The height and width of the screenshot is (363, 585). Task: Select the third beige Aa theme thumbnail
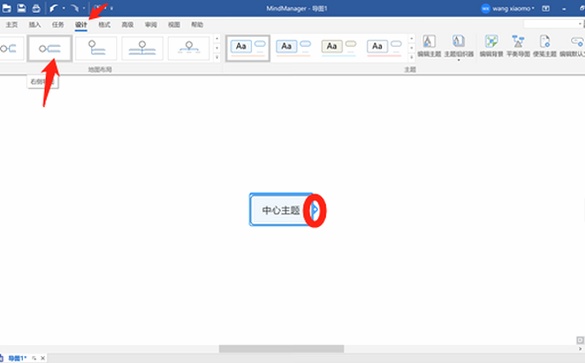point(339,48)
